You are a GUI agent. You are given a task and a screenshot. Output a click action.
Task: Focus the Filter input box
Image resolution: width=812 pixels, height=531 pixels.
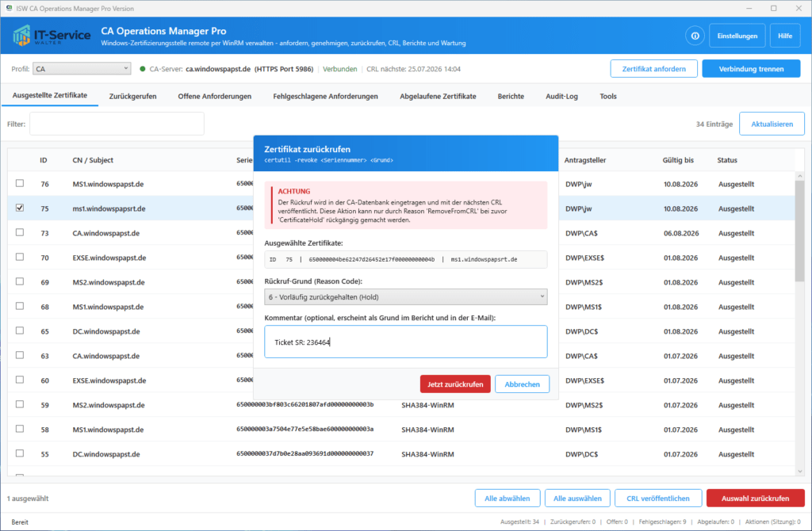117,124
